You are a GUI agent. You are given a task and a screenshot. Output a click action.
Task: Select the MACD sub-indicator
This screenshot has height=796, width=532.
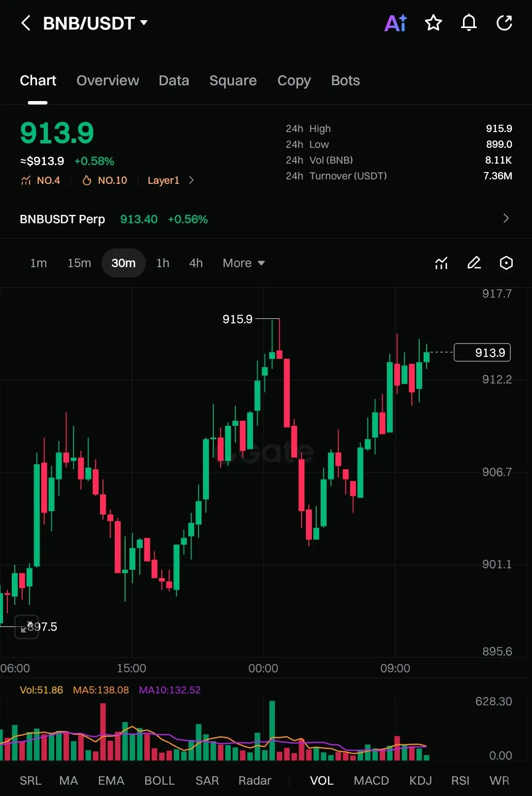(371, 781)
